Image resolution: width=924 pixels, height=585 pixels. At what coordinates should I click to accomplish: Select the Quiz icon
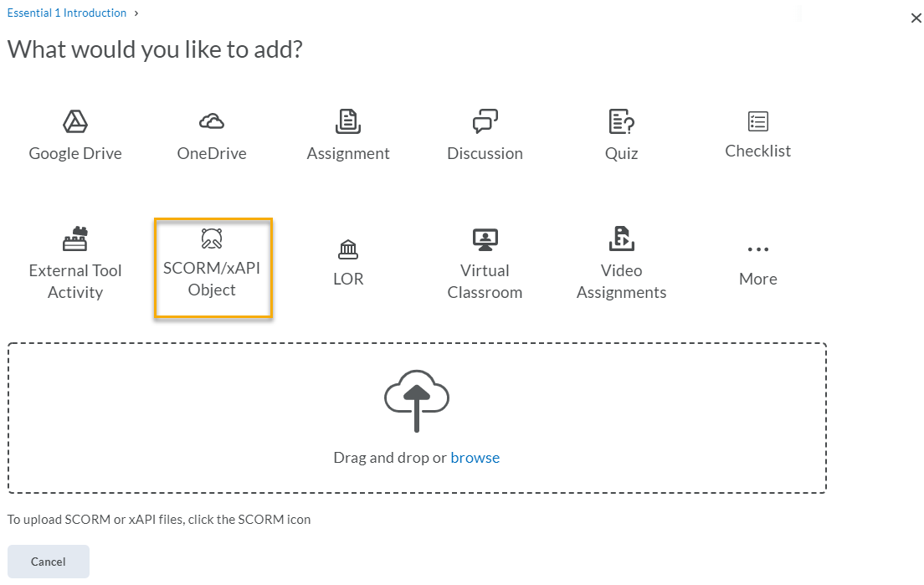click(621, 122)
